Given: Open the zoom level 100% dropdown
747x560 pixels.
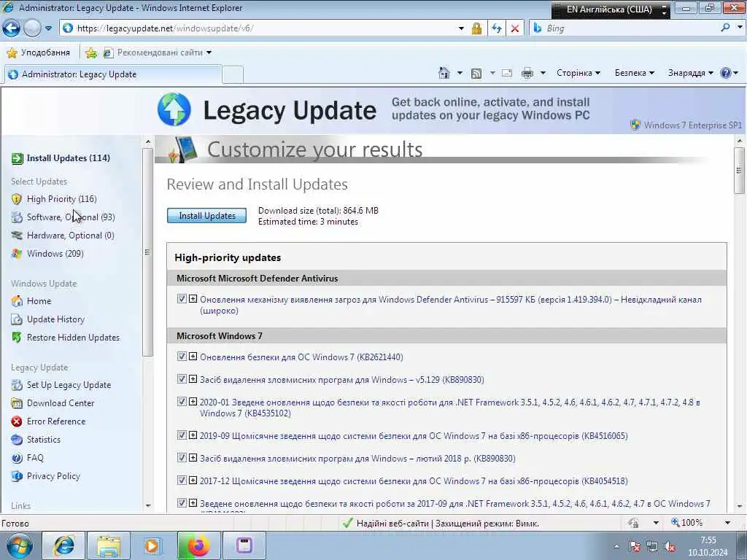Looking at the screenshot, I should point(727,523).
